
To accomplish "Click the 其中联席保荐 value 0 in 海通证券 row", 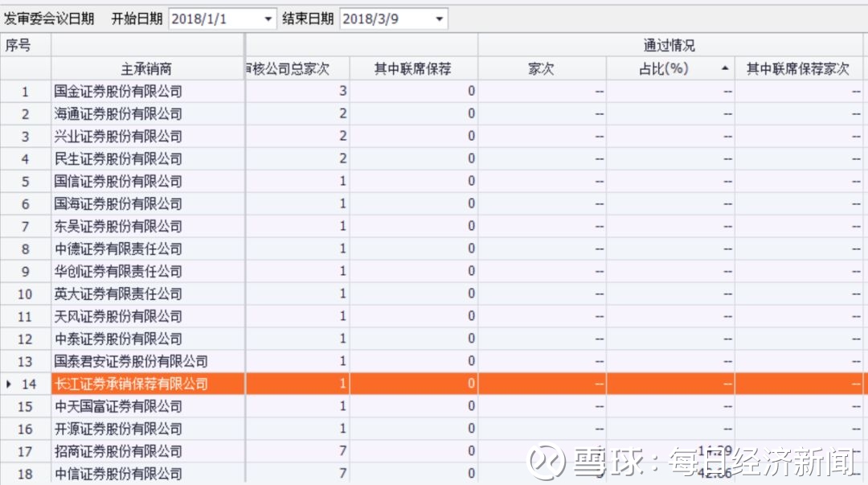I will (x=471, y=113).
